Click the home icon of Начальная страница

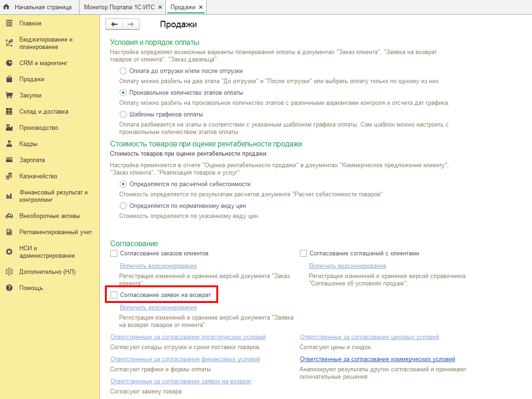tap(6, 7)
